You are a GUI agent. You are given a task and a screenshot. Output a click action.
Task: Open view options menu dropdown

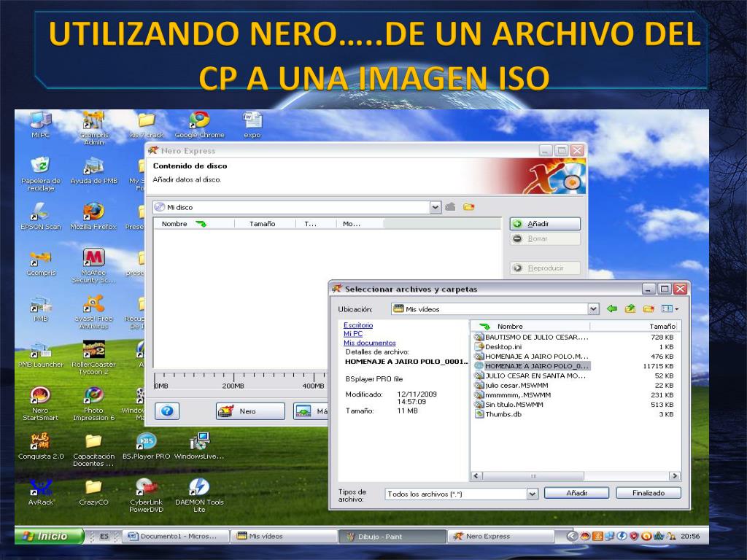click(670, 308)
